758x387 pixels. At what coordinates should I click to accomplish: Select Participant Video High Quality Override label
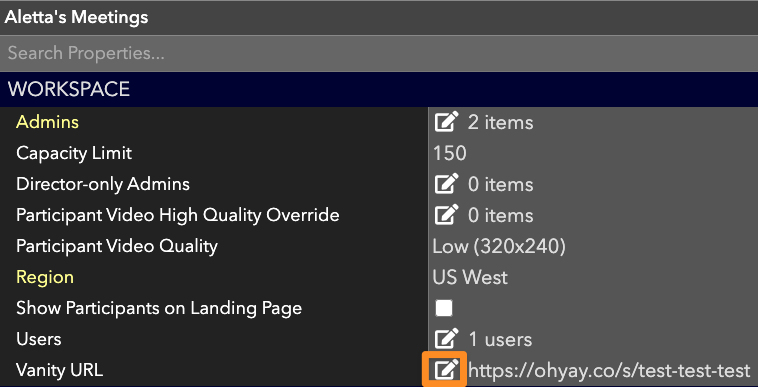pos(178,215)
